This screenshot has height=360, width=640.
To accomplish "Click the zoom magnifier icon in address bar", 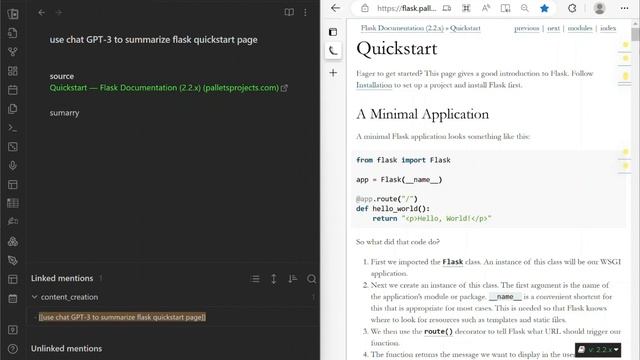I will (x=524, y=8).
